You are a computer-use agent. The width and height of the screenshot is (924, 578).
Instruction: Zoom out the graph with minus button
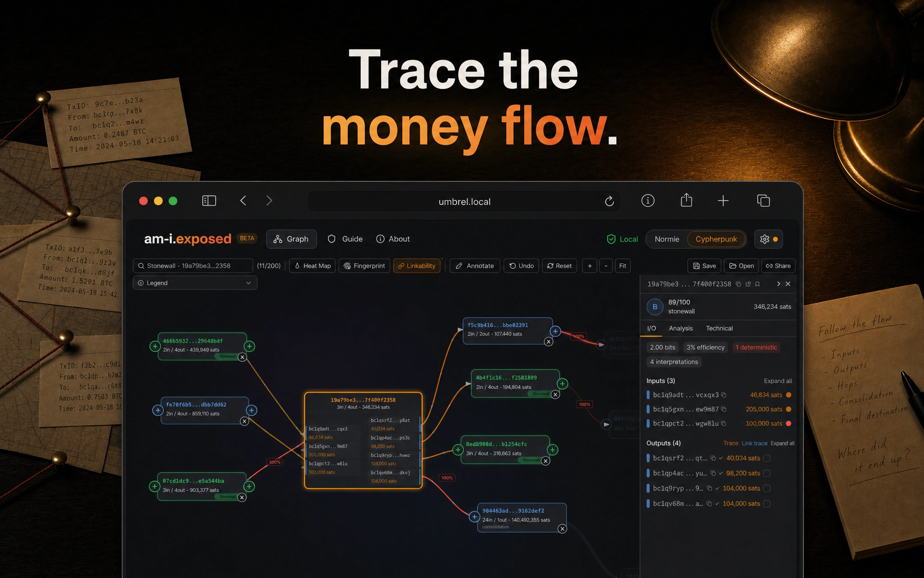[606, 266]
